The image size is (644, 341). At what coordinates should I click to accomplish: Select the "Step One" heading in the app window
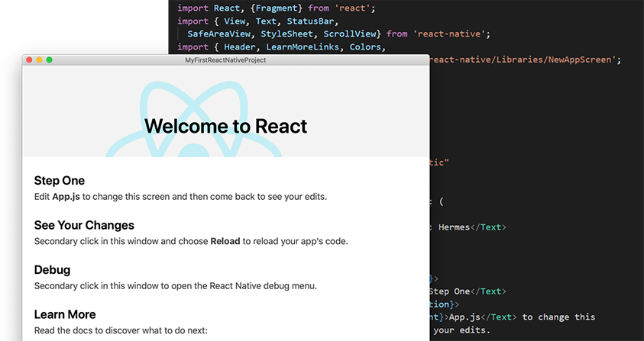point(60,181)
